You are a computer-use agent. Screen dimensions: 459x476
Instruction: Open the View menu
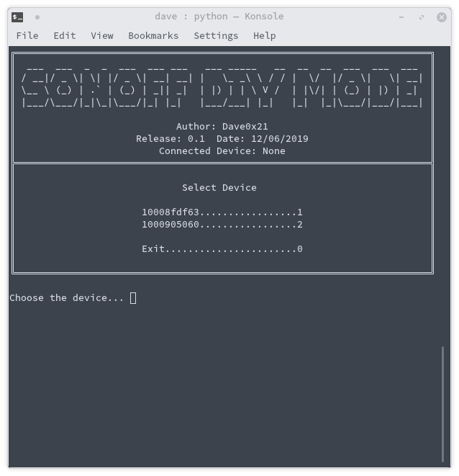click(102, 36)
